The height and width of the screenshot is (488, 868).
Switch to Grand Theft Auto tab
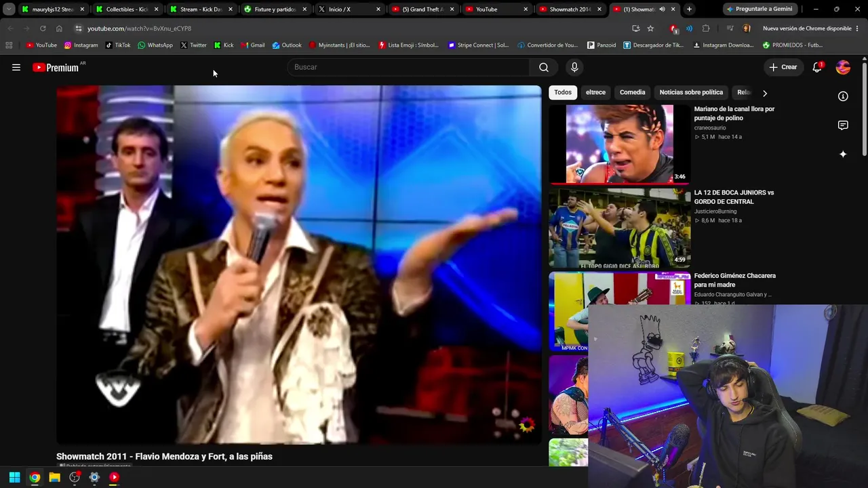click(x=423, y=9)
